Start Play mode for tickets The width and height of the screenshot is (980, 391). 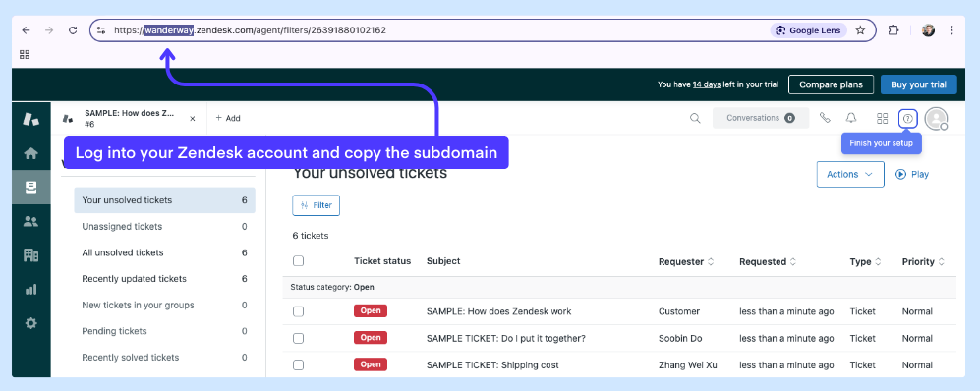click(x=912, y=174)
